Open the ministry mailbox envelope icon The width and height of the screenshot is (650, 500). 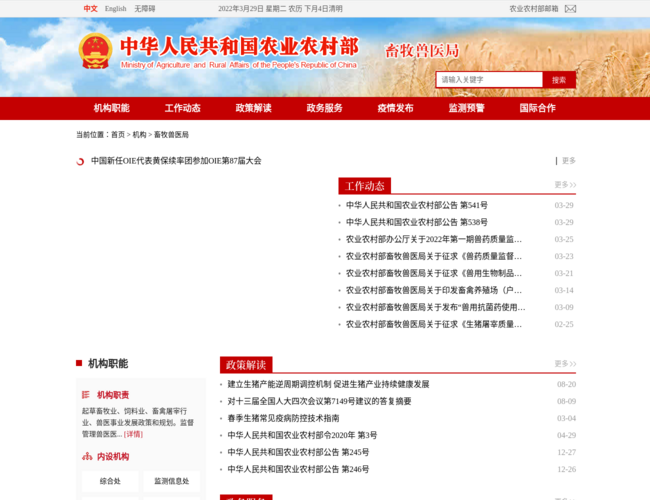tap(570, 9)
